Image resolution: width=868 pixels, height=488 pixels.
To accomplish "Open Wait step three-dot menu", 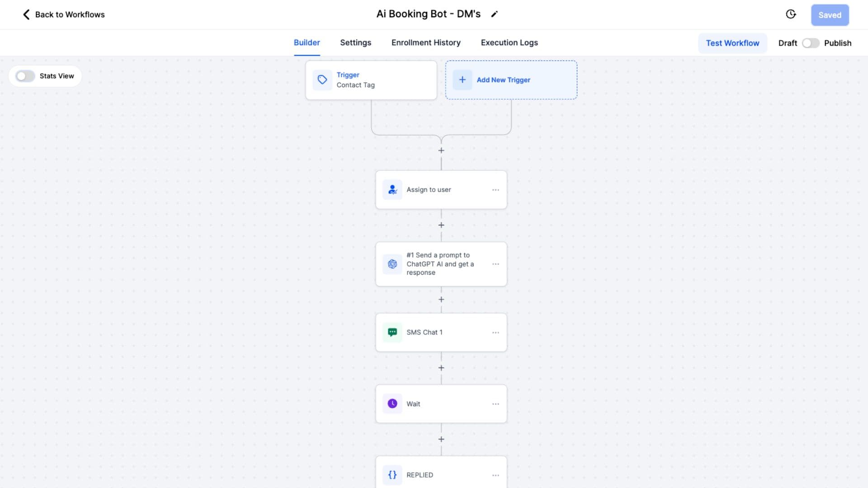I will tap(495, 404).
